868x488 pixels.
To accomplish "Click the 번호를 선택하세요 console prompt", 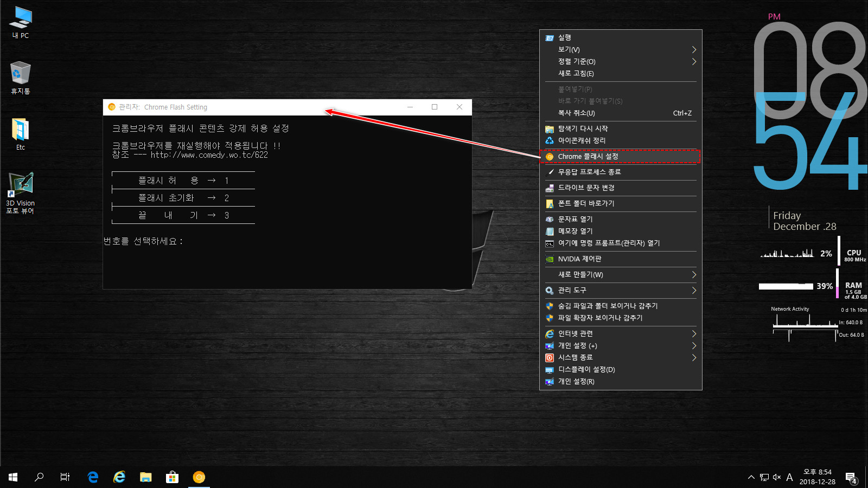I will [143, 241].
